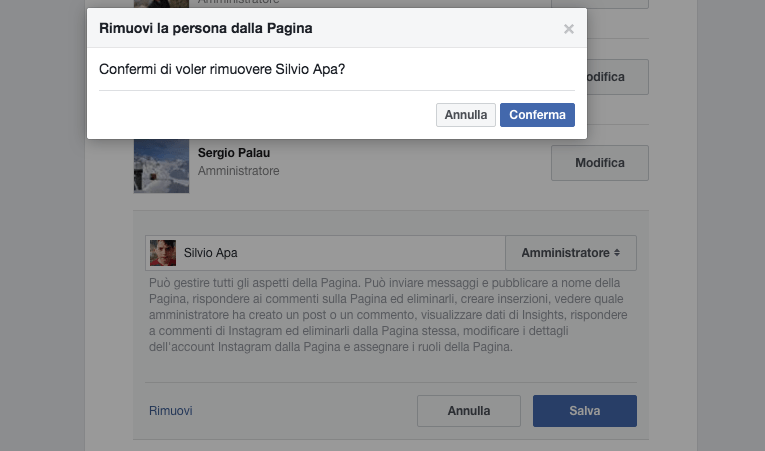Save role changes with Salva

point(584,410)
